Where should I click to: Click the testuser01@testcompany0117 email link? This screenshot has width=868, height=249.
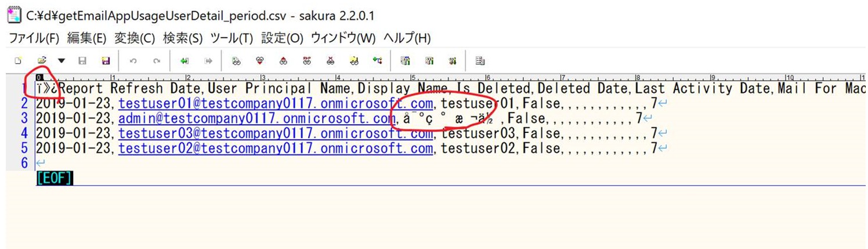click(x=276, y=103)
